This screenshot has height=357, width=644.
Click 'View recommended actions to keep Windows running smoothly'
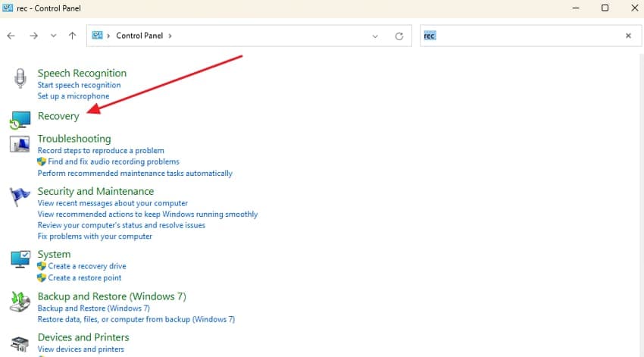click(148, 215)
